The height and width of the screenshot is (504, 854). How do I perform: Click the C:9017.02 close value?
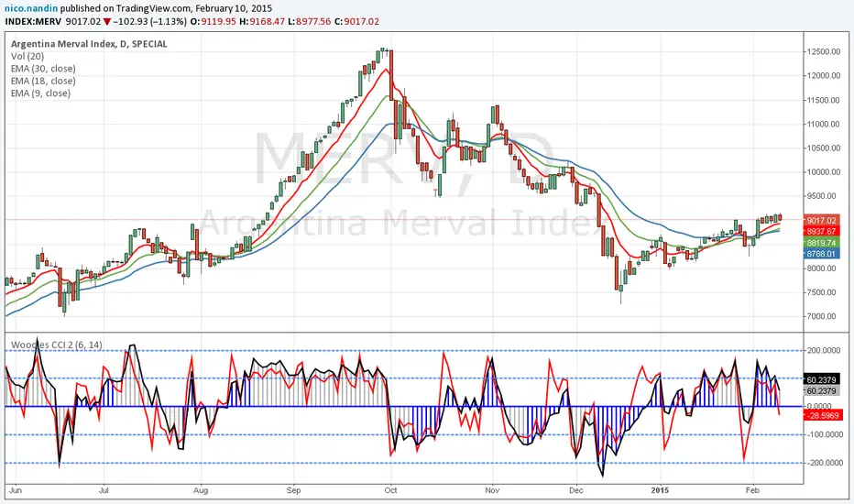(x=356, y=22)
